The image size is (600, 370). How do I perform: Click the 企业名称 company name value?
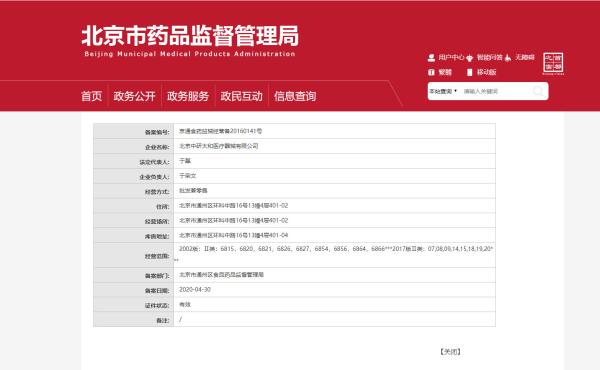(219, 146)
